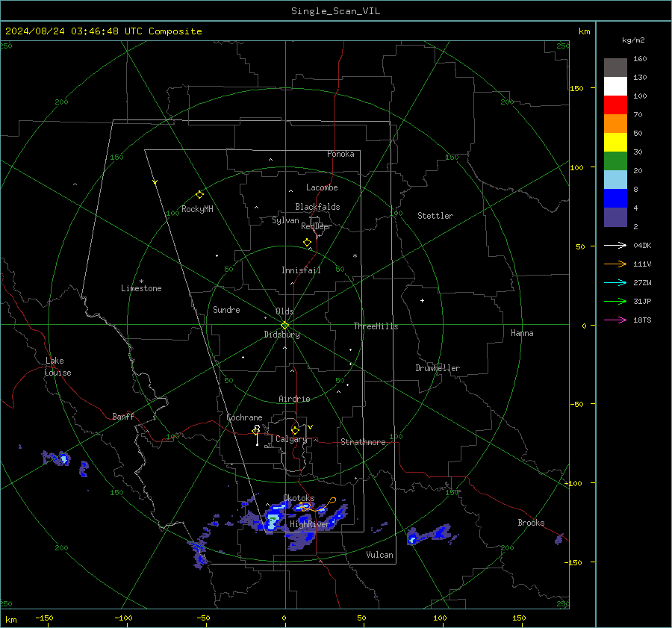Screen dimensions: 672x628
Task: Click the Vulcan town label
Action: [x=379, y=555]
